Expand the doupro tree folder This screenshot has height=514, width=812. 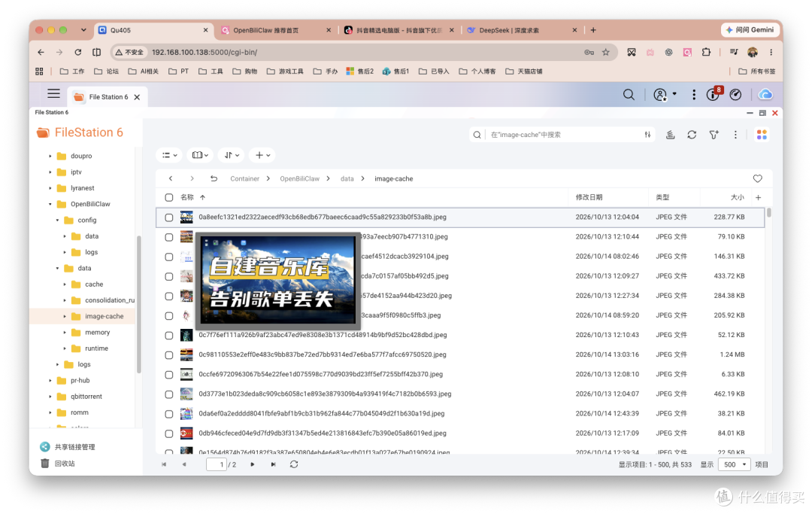[x=50, y=156]
